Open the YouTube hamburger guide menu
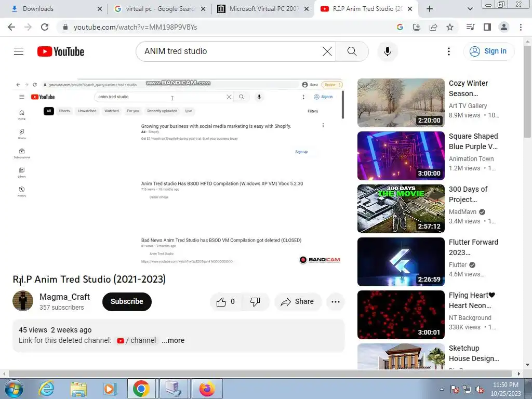 [19, 51]
